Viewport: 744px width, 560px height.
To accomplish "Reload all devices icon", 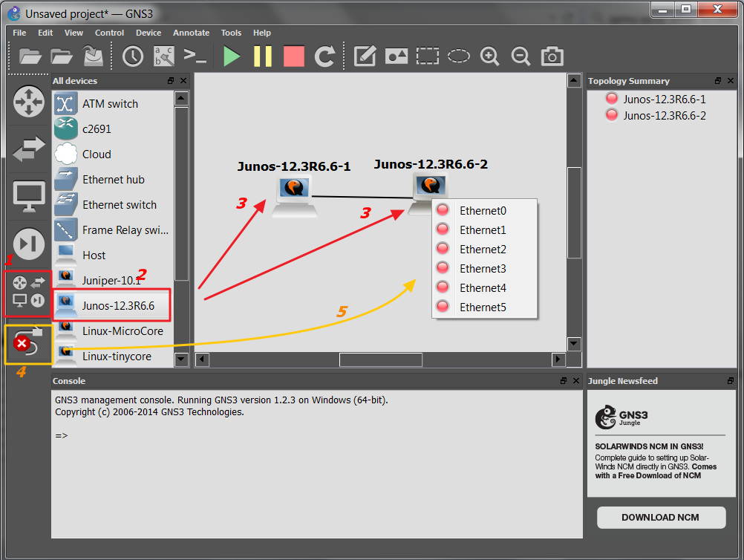I will [325, 56].
